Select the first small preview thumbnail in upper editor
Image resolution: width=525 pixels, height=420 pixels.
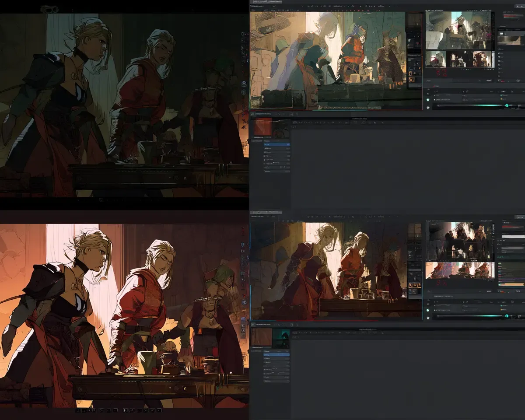pyautogui.click(x=436, y=59)
